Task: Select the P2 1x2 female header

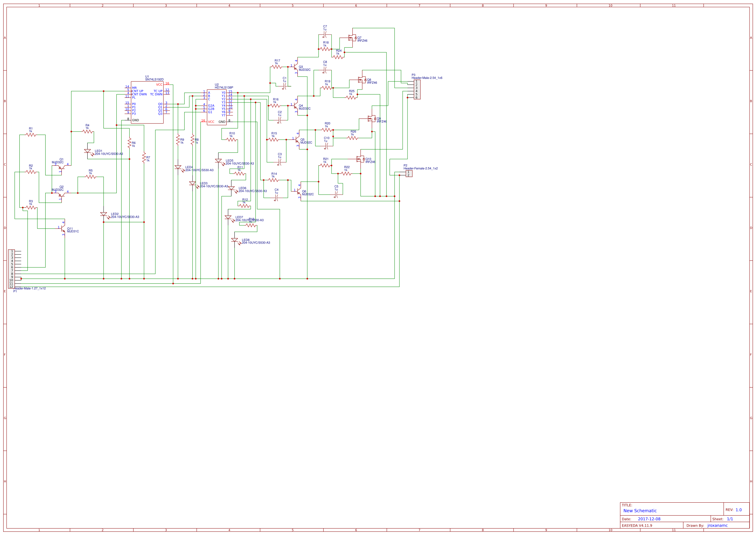Action: click(x=409, y=173)
